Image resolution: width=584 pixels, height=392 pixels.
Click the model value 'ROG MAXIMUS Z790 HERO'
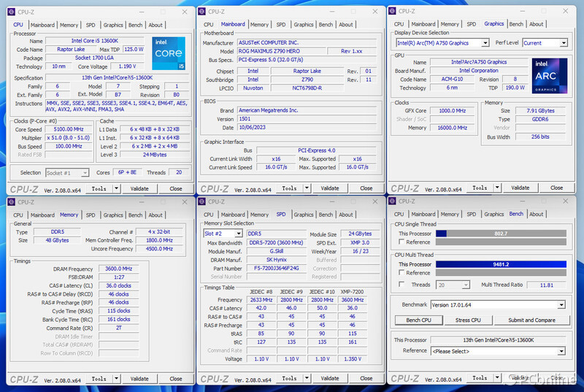click(x=269, y=51)
